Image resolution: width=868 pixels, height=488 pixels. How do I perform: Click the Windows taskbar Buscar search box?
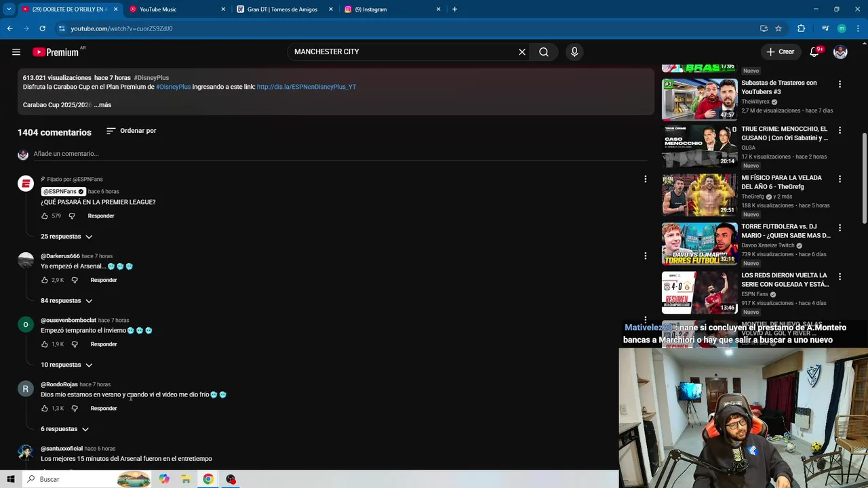point(87,479)
